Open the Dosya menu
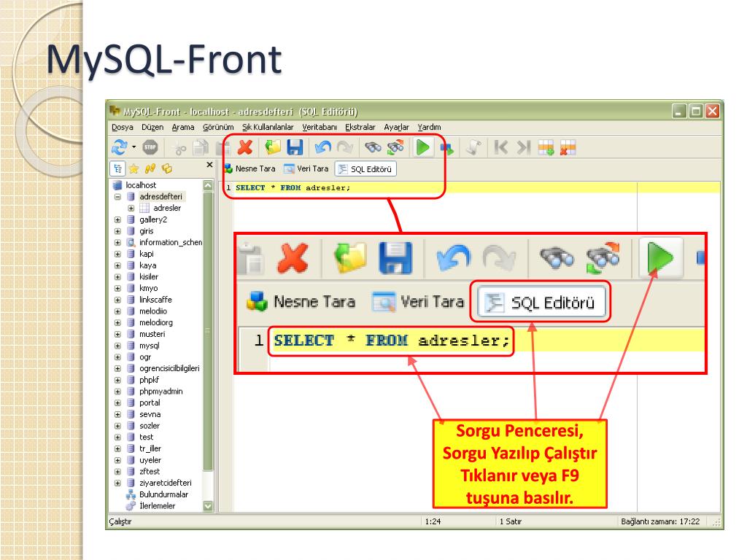The height and width of the screenshot is (560, 747). 123,127
